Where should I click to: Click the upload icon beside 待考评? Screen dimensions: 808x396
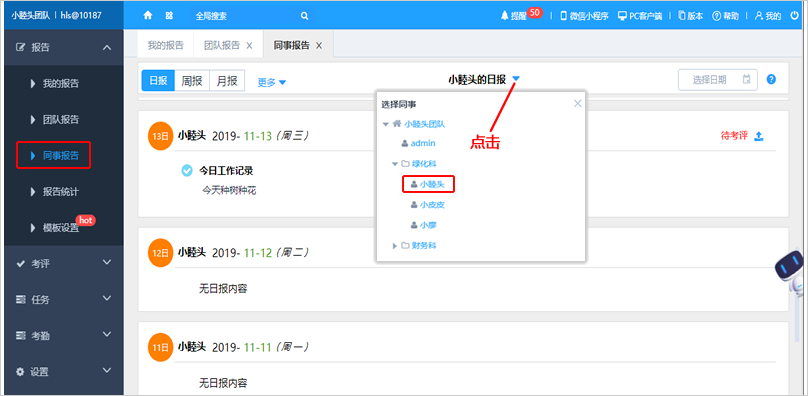coord(759,136)
